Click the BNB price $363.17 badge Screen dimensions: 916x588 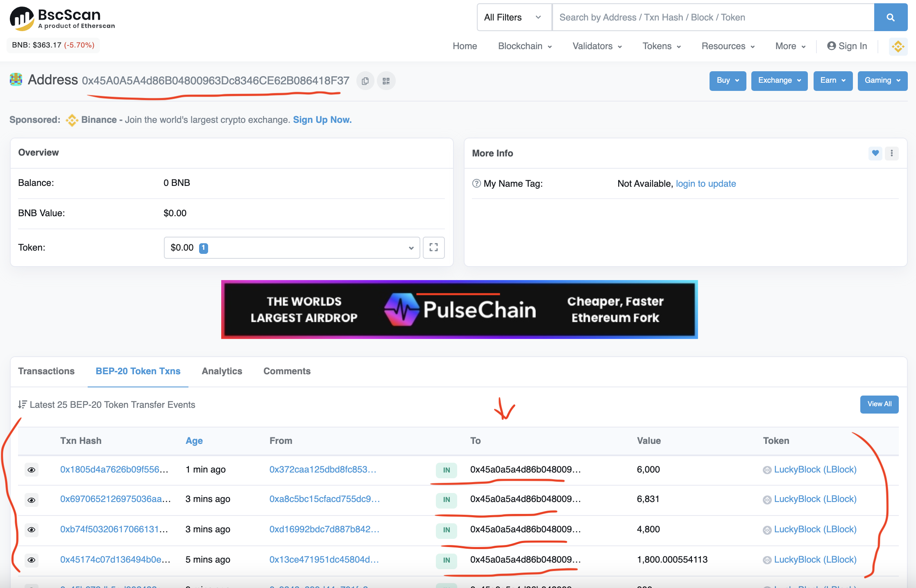click(53, 45)
